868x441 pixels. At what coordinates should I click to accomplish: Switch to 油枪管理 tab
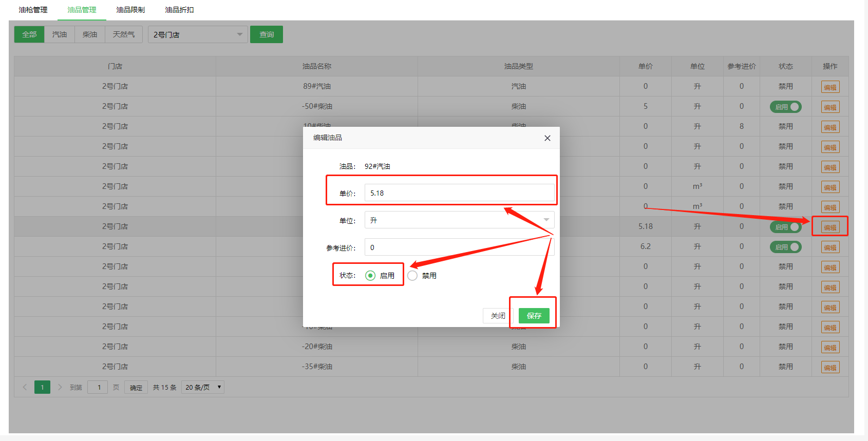33,10
